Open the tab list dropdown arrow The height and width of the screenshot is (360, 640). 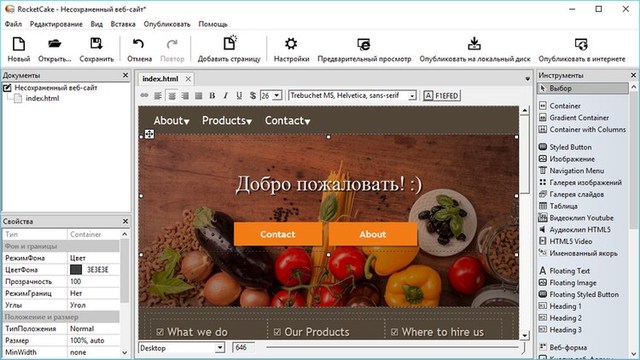point(527,78)
